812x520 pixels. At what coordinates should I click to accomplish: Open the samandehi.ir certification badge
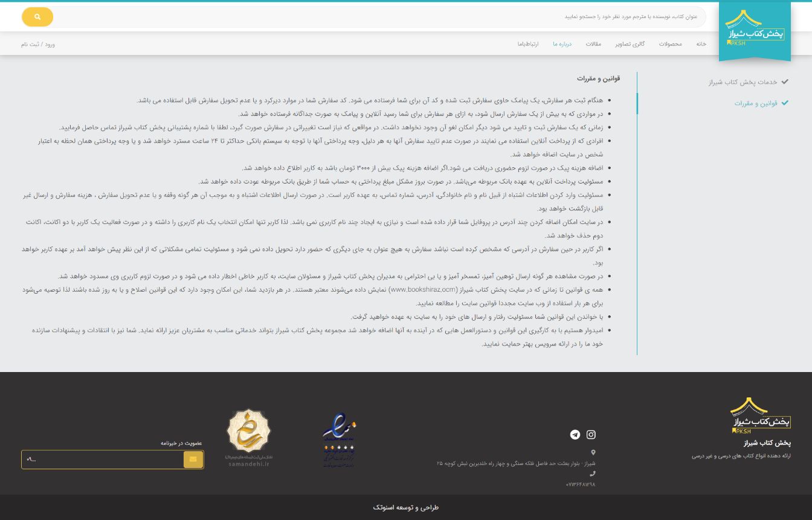coord(248,438)
